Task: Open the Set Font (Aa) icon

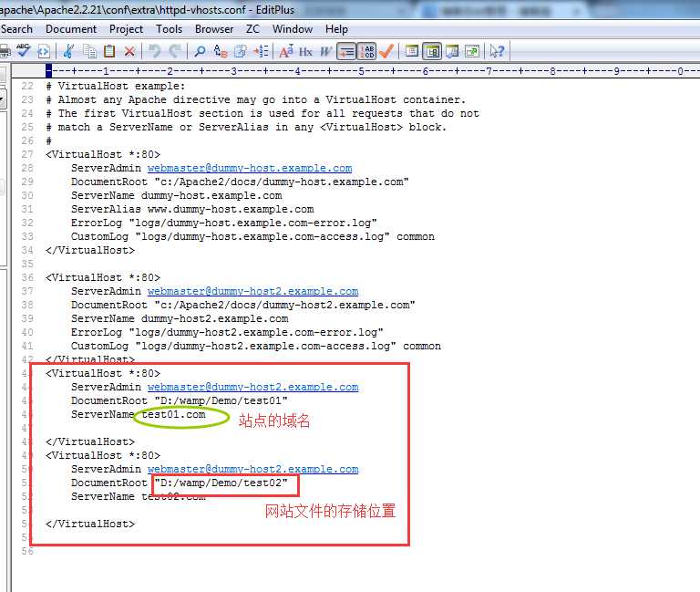Action: [x=286, y=51]
